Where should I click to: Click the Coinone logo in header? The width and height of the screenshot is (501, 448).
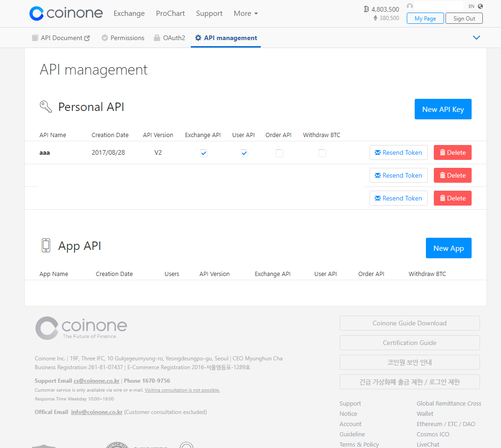coord(66,14)
